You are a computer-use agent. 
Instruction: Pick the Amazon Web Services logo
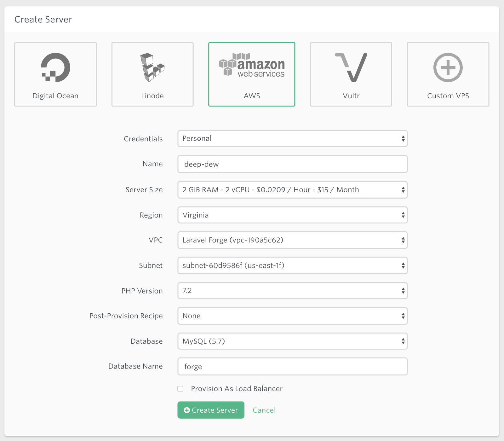coord(252,65)
